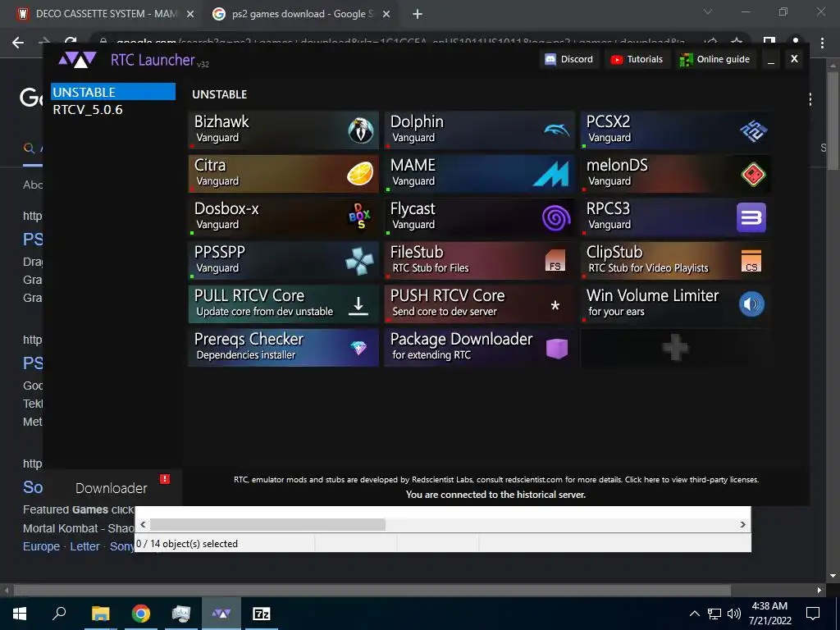Start PPSSPP via its d-pad icon

point(359,261)
